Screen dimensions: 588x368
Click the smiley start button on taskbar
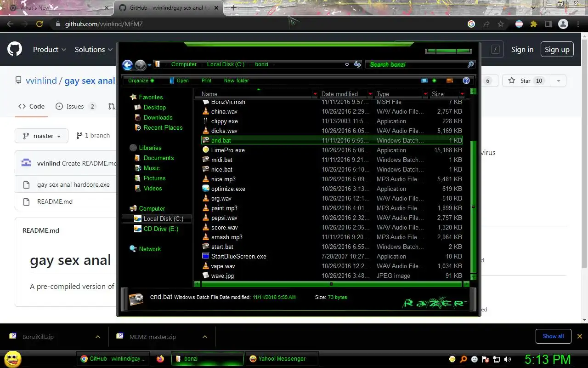(12, 359)
